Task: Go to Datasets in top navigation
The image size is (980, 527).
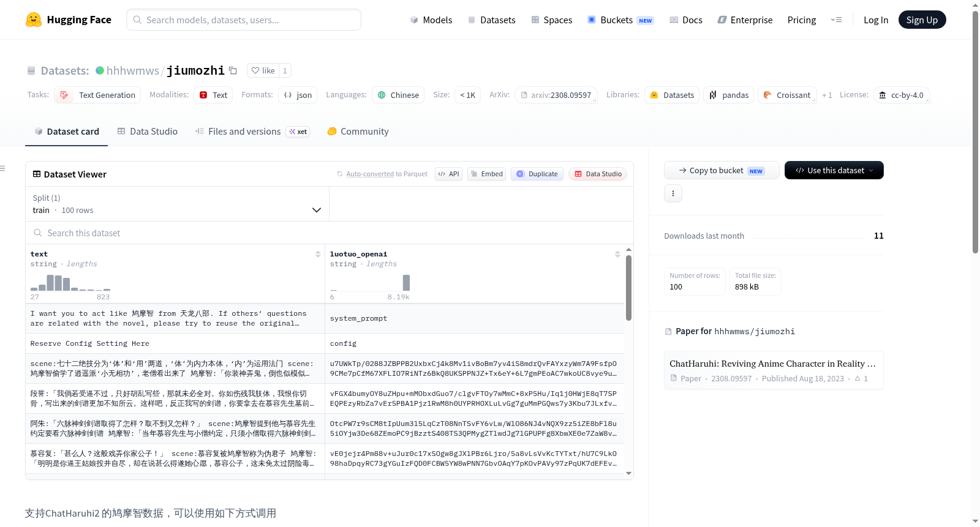Action: tap(491, 20)
